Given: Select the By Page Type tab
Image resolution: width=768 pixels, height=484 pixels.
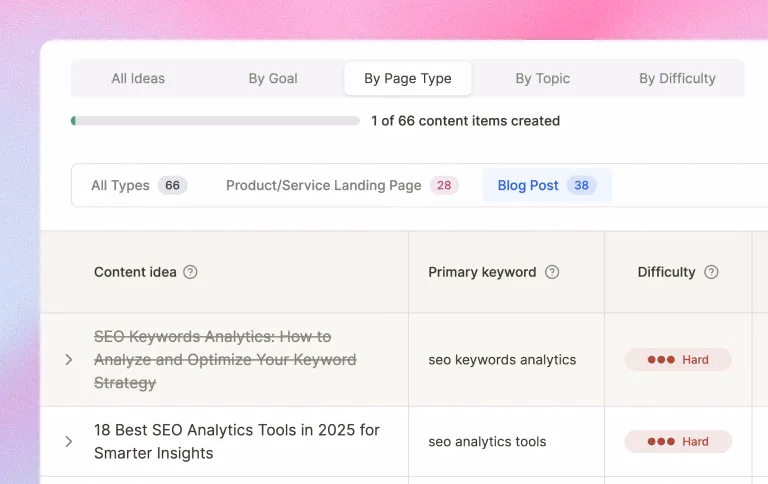Looking at the screenshot, I should (407, 78).
